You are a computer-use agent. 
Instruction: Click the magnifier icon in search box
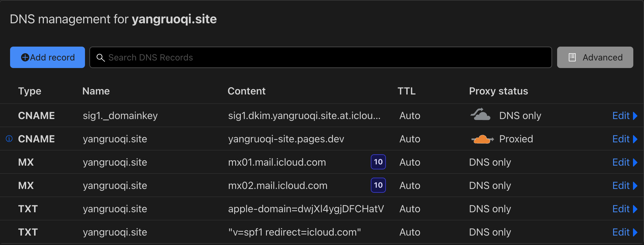(100, 58)
